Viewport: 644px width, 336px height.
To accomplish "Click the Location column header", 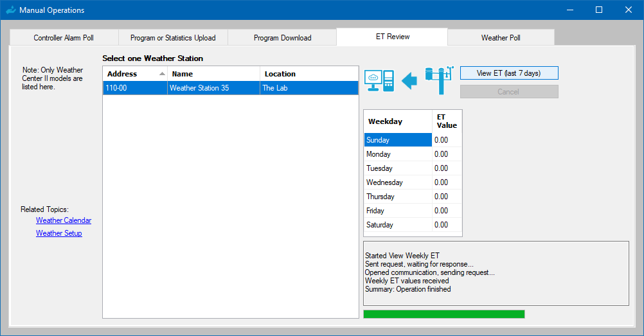I will click(309, 74).
